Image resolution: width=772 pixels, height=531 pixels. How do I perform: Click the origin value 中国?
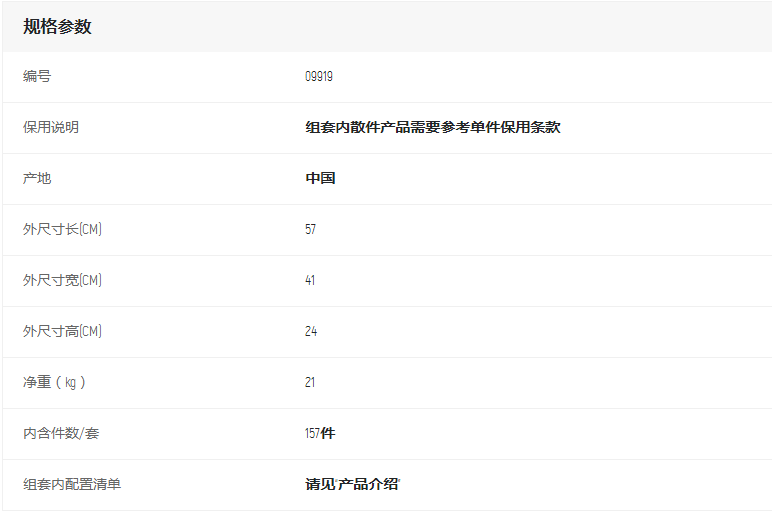click(320, 178)
